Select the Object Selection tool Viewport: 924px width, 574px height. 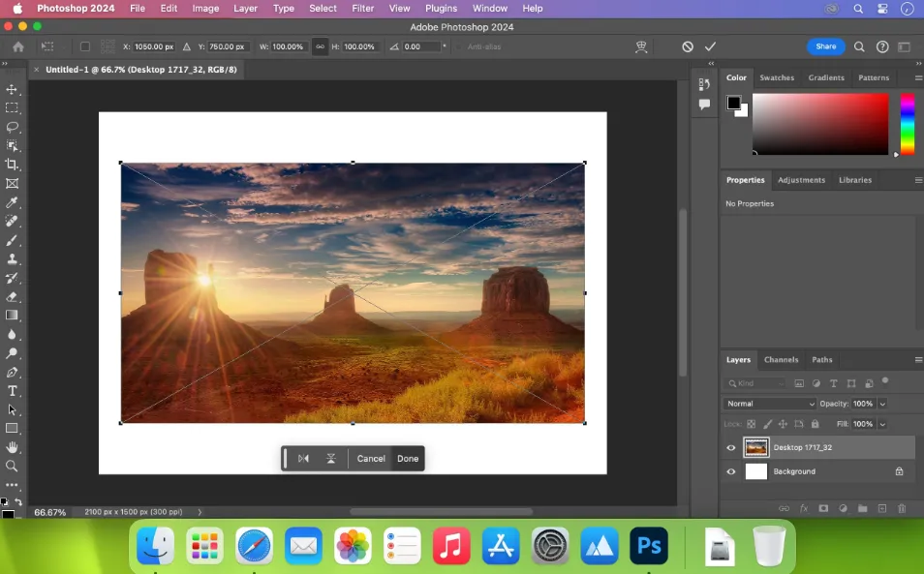tap(12, 146)
